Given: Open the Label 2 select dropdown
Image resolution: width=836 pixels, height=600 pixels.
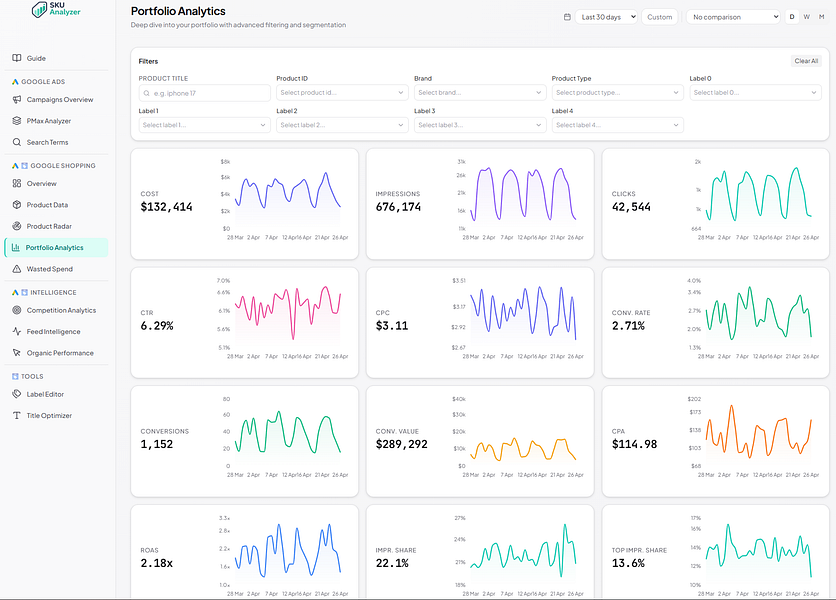Looking at the screenshot, I should pyautogui.click(x=342, y=125).
